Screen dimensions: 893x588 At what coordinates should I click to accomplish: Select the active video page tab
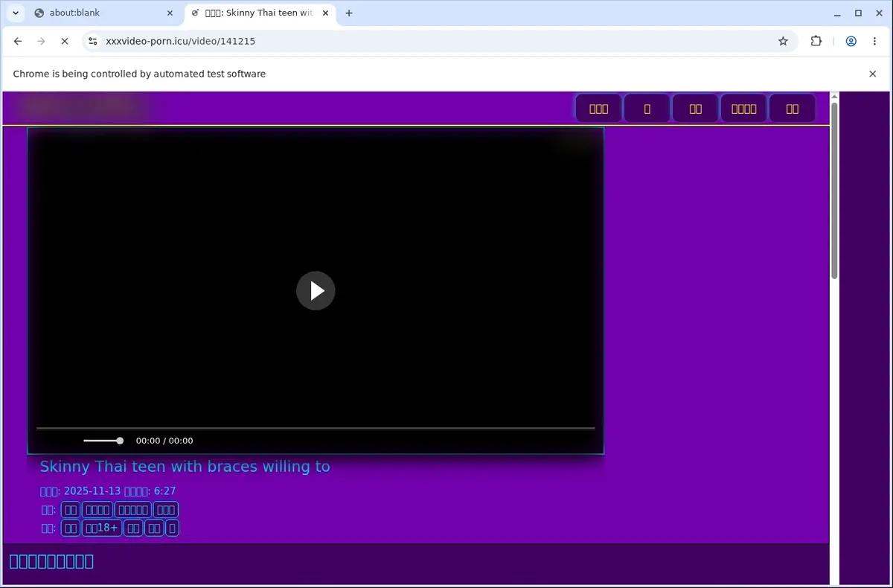tap(260, 13)
